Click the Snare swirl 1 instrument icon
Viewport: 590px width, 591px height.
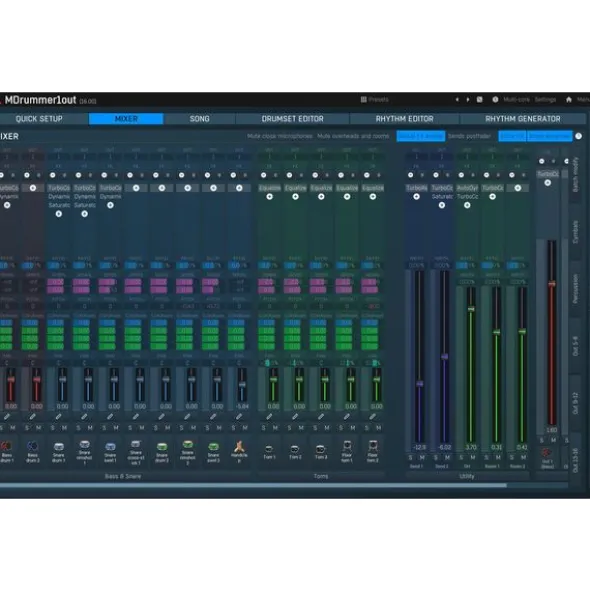coord(110,447)
